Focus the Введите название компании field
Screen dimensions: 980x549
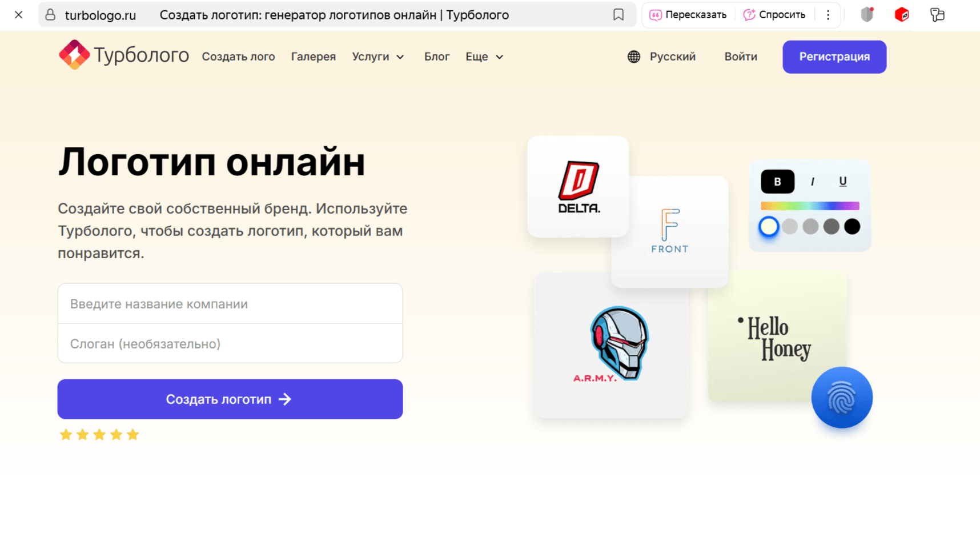click(x=230, y=304)
